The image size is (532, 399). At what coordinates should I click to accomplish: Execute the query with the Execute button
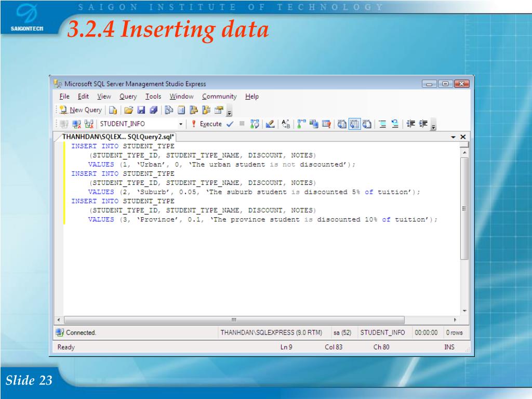pos(207,124)
